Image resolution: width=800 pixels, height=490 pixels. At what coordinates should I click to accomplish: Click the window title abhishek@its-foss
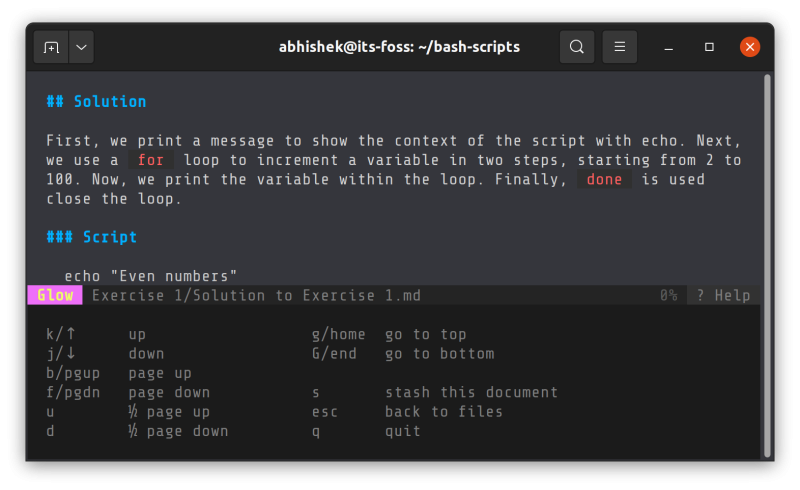coord(399,47)
